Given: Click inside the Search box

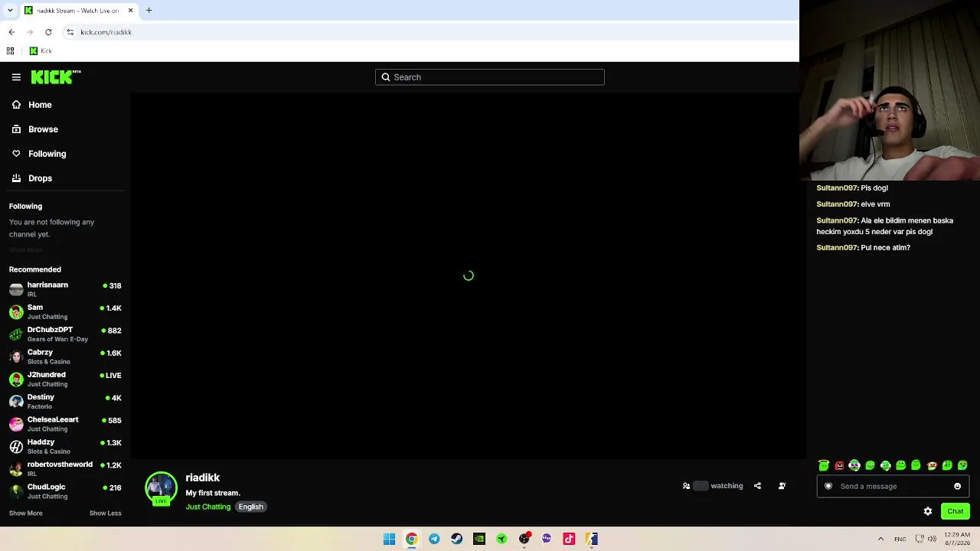Looking at the screenshot, I should [490, 77].
